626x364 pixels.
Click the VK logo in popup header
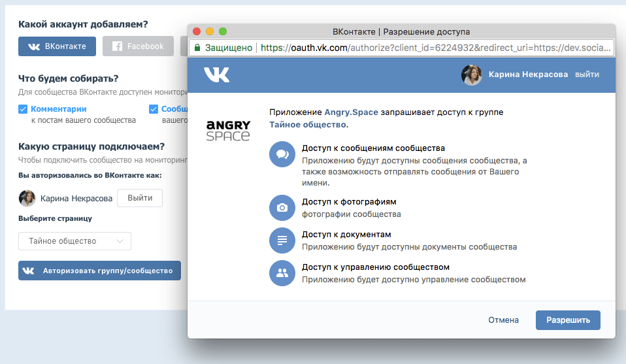217,74
